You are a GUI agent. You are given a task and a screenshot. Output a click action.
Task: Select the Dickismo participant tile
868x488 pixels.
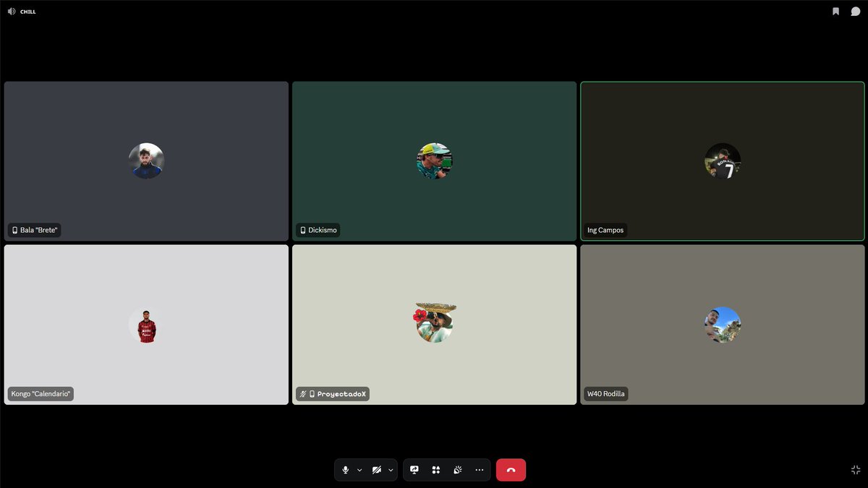(x=434, y=161)
